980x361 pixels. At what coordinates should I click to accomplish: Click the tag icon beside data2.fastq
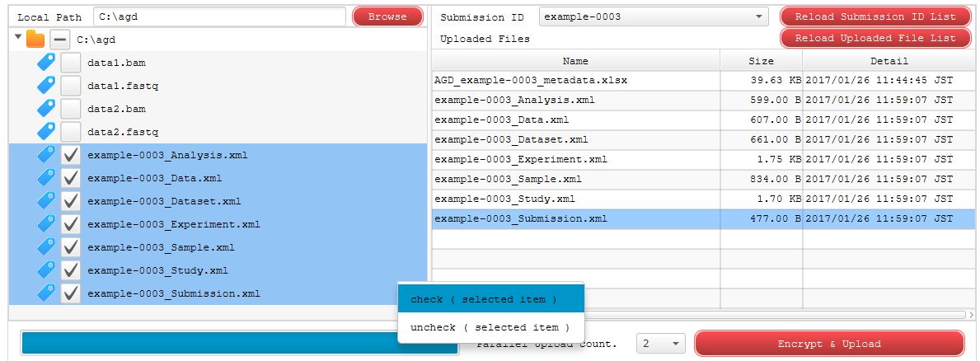coord(46,132)
